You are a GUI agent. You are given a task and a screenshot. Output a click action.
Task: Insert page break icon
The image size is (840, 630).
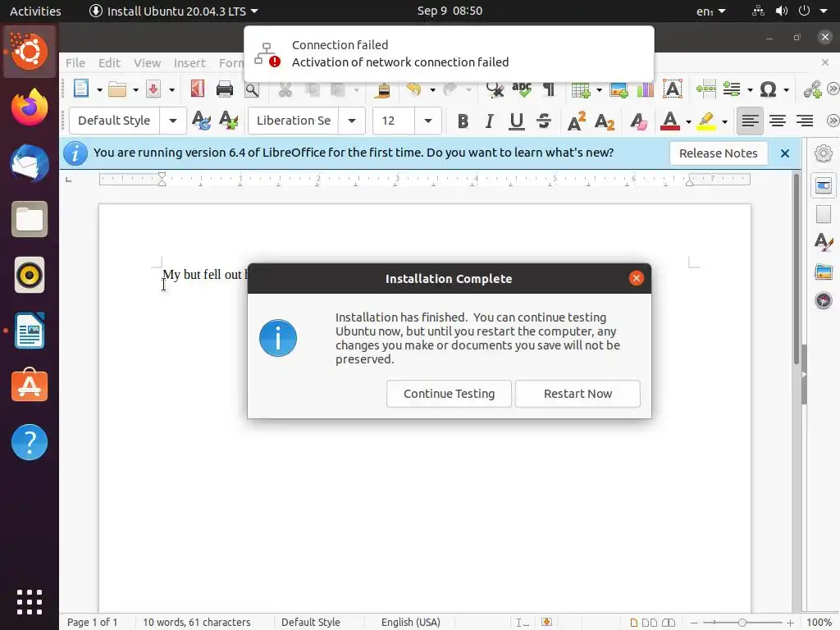[706, 89]
